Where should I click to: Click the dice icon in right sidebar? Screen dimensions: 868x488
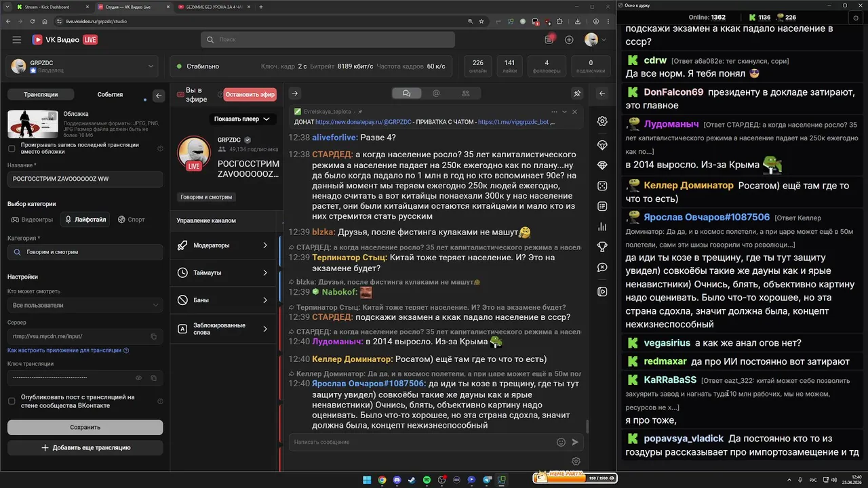click(602, 186)
